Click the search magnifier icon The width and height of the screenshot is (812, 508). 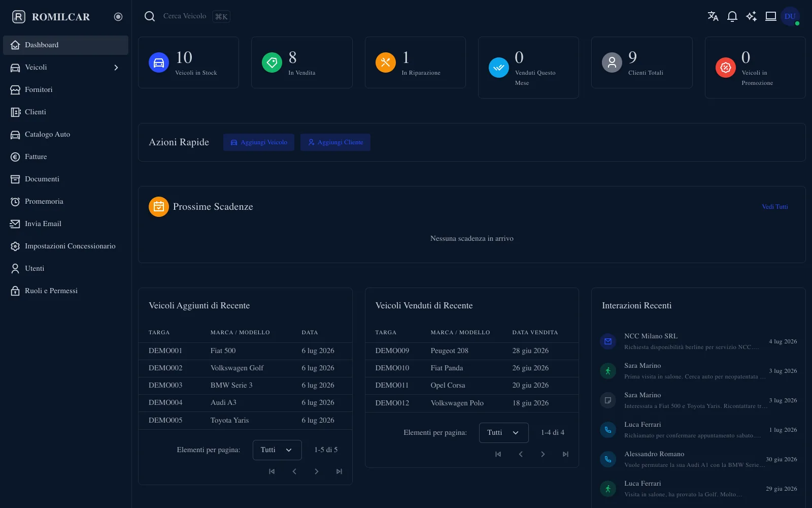[x=150, y=16]
